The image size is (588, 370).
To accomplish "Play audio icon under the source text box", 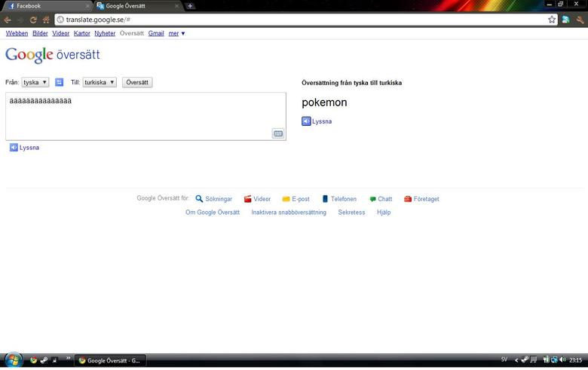I will pos(14,148).
